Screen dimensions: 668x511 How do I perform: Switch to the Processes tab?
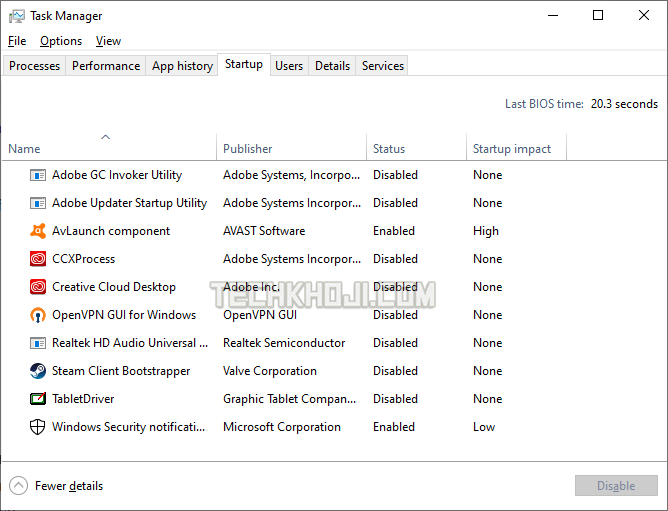[x=35, y=66]
